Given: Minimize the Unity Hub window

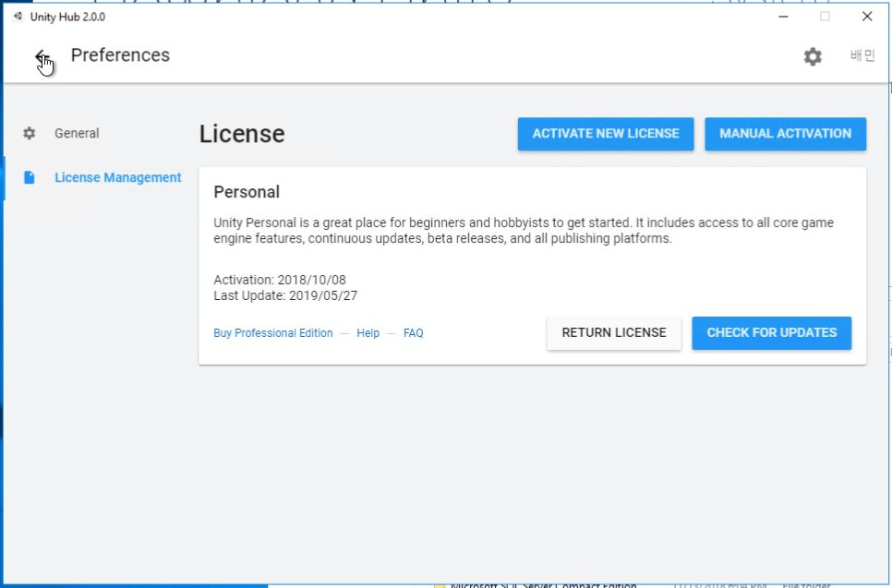Looking at the screenshot, I should 783,17.
